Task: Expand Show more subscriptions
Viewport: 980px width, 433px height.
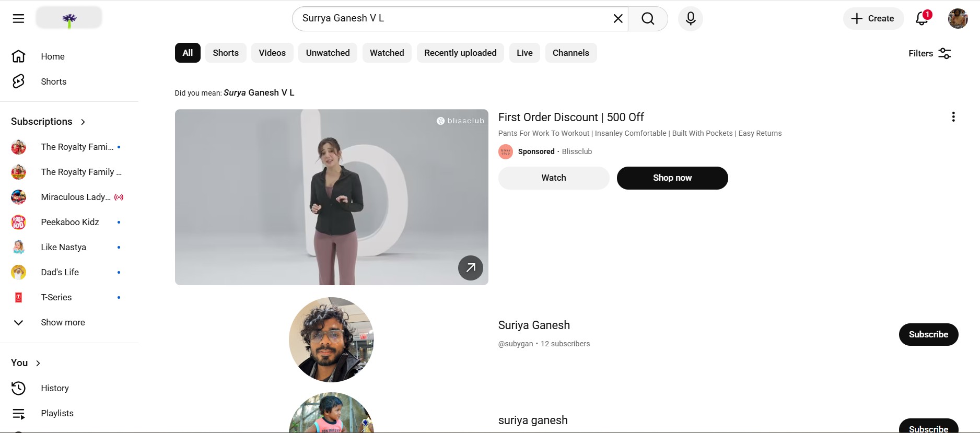Action: point(63,322)
